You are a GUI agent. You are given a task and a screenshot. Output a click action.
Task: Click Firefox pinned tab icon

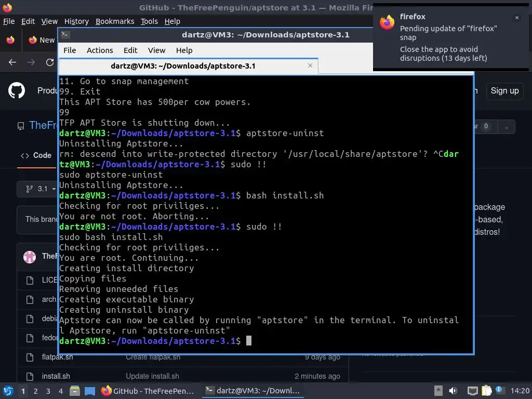10,40
